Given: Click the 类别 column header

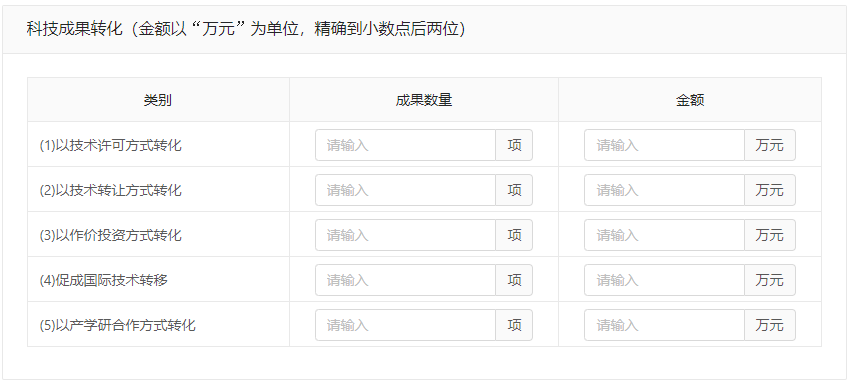Looking at the screenshot, I should click(x=158, y=100).
